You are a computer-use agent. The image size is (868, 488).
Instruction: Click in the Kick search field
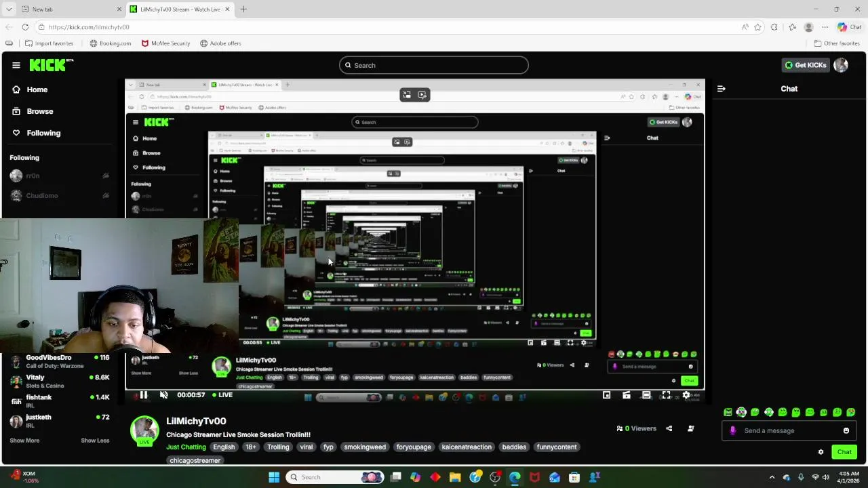pos(434,65)
